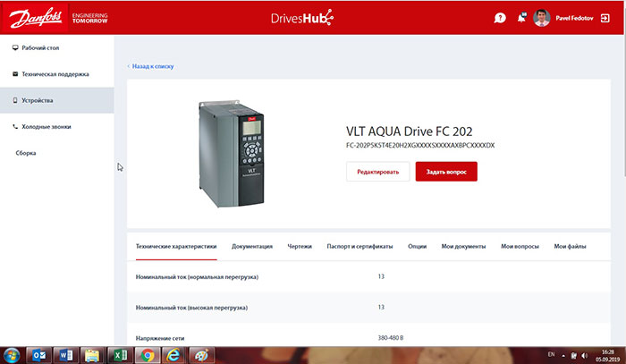Click the device icon beside Устройства
The image size is (626, 364).
15,100
